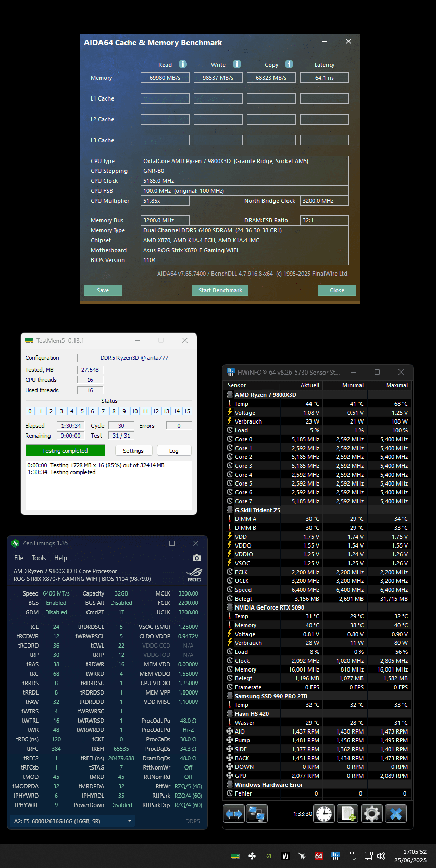The width and height of the screenshot is (436, 868).
Task: Click the TestMem5 title bar app icon
Action: point(29,340)
